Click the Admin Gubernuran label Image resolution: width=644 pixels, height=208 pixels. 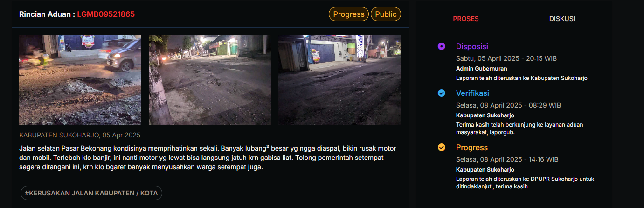[482, 69]
